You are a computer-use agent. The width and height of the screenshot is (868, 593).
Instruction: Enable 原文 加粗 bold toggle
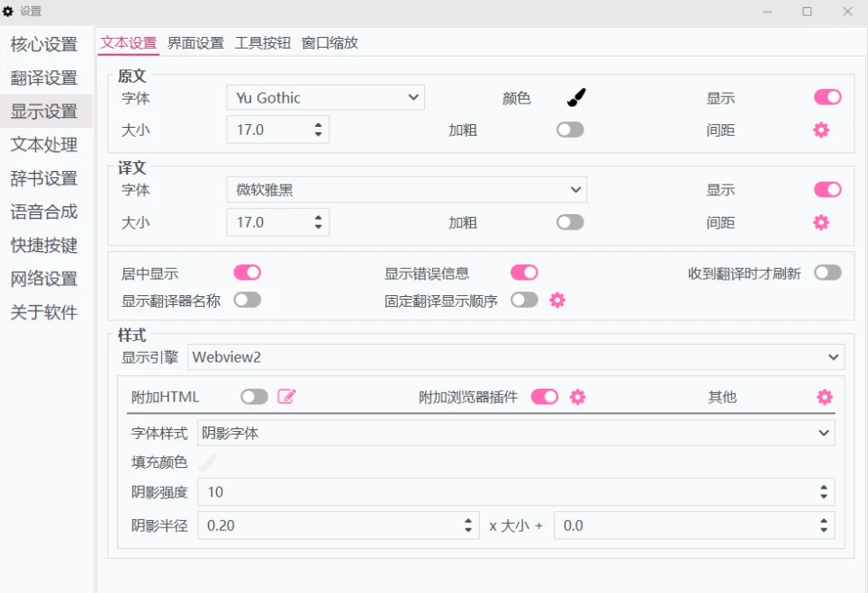pyautogui.click(x=569, y=130)
